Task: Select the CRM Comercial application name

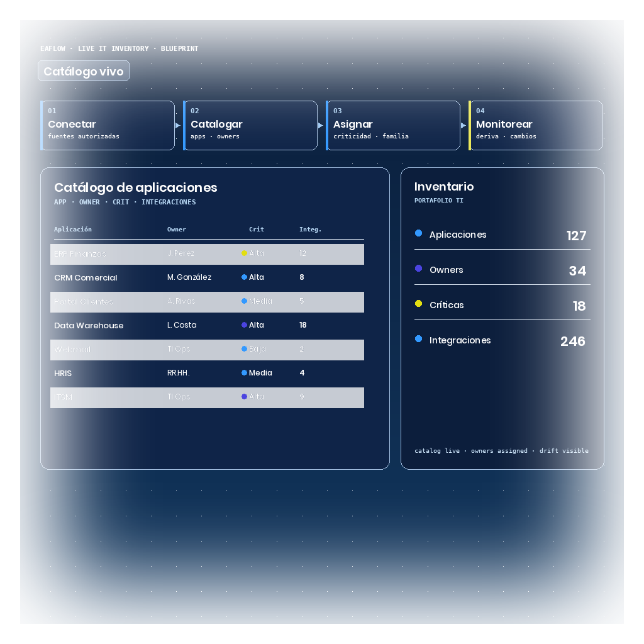Action: [86, 277]
